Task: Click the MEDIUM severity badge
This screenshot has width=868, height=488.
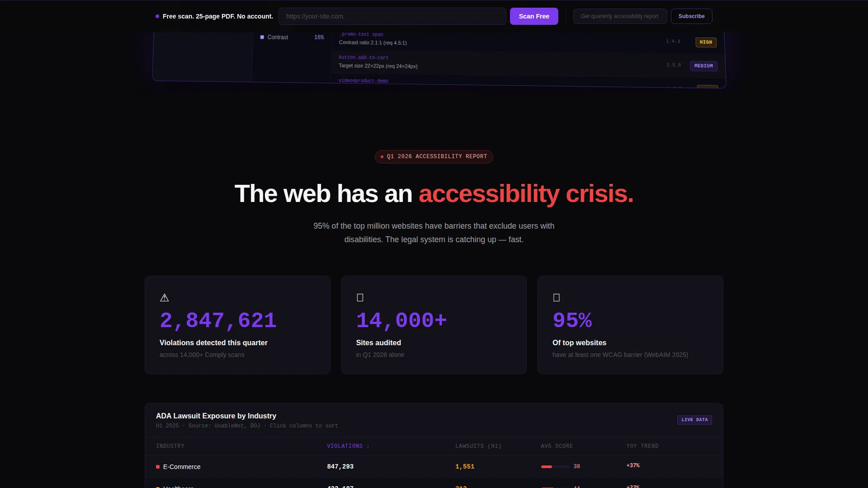Action: click(703, 66)
